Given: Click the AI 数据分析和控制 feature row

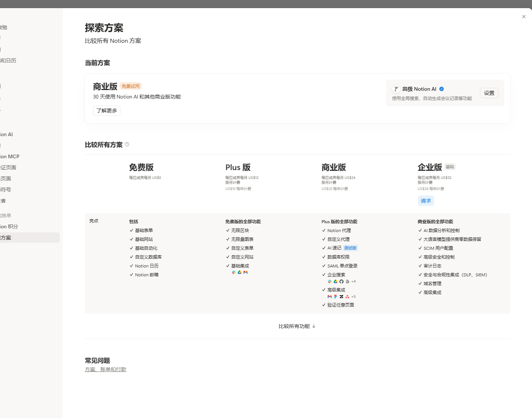Looking at the screenshot, I should coord(439,230).
